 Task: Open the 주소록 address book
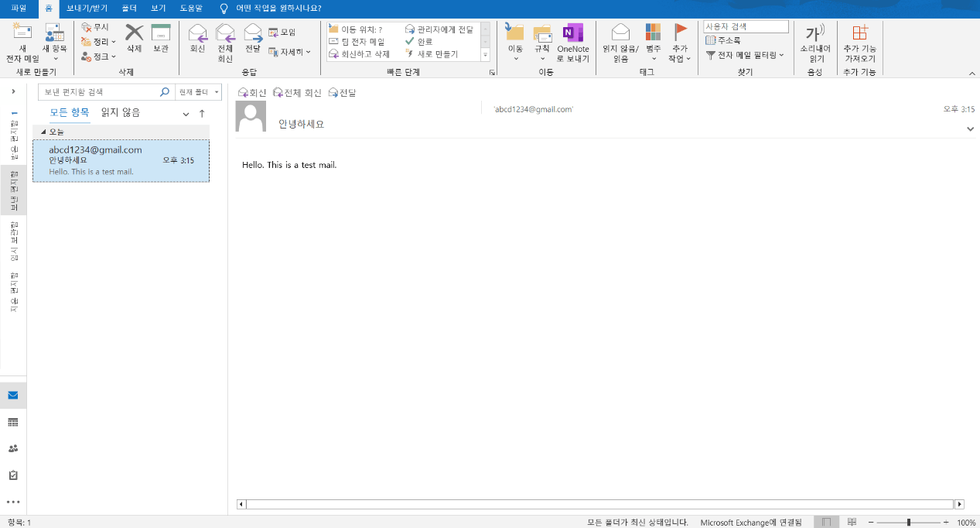(723, 40)
